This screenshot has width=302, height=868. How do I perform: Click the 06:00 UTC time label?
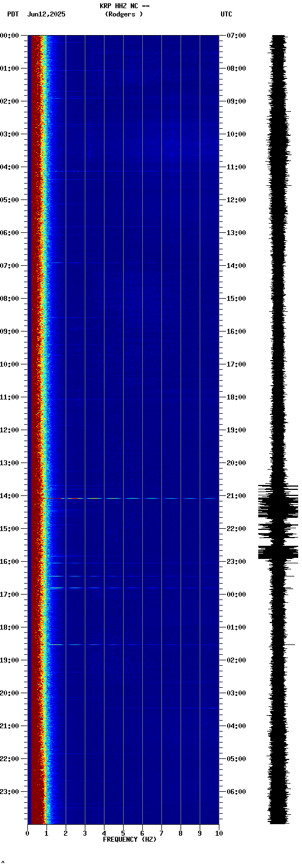pos(236,792)
